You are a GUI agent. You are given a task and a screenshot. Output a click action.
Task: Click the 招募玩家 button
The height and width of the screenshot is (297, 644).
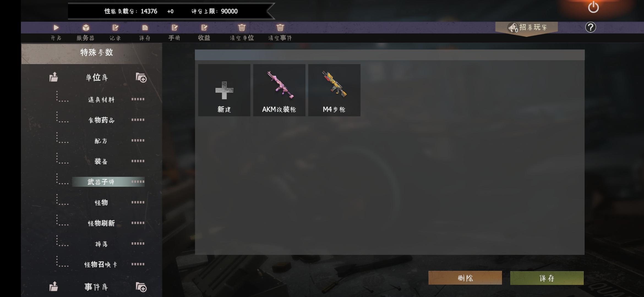point(526,28)
